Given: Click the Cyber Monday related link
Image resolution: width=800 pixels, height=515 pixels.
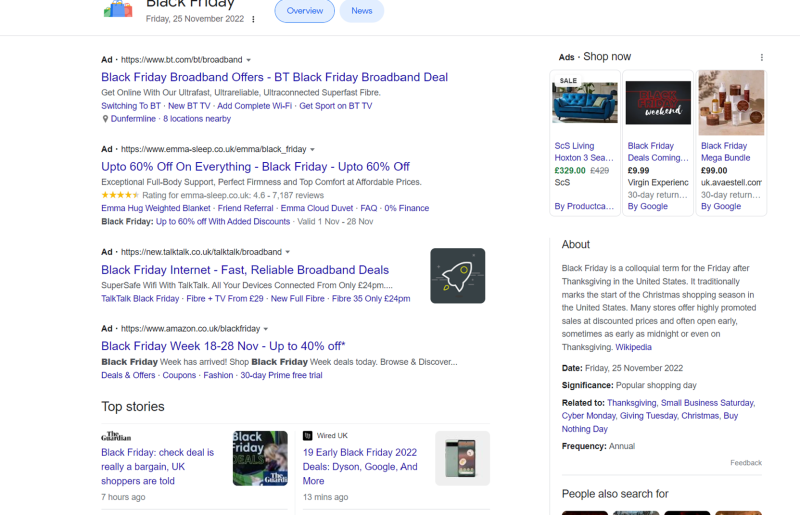Looking at the screenshot, I should [x=588, y=416].
